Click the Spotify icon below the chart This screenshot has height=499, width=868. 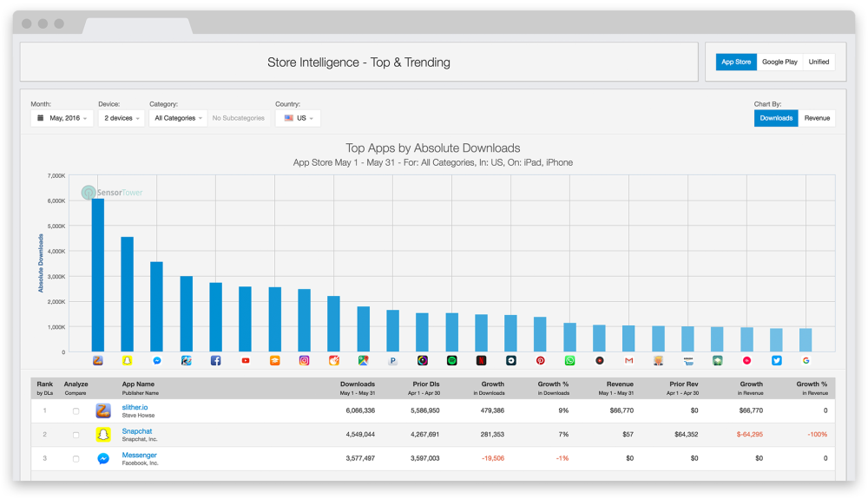(x=451, y=360)
